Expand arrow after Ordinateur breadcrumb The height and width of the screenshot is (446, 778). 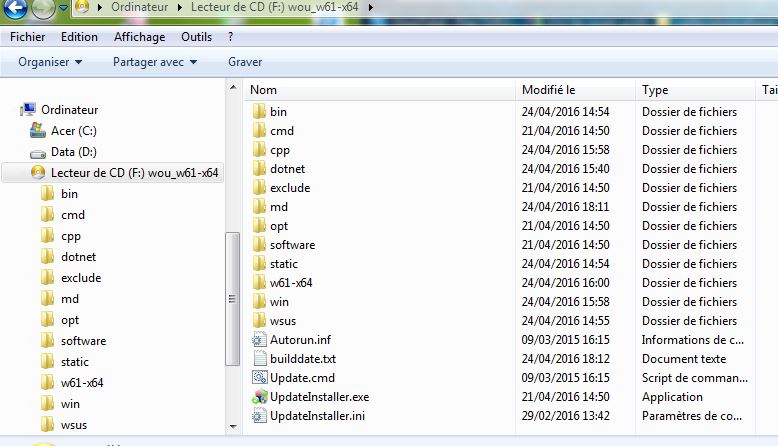pyautogui.click(x=180, y=7)
